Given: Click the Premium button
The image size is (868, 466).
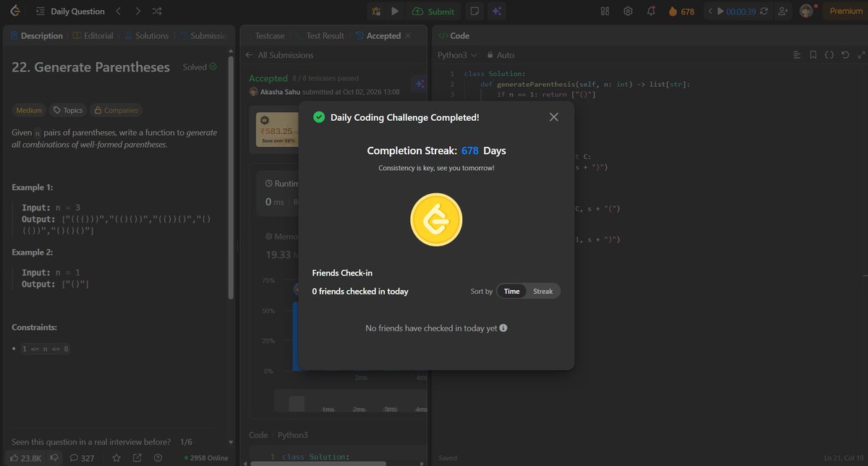Looking at the screenshot, I should pos(846,11).
